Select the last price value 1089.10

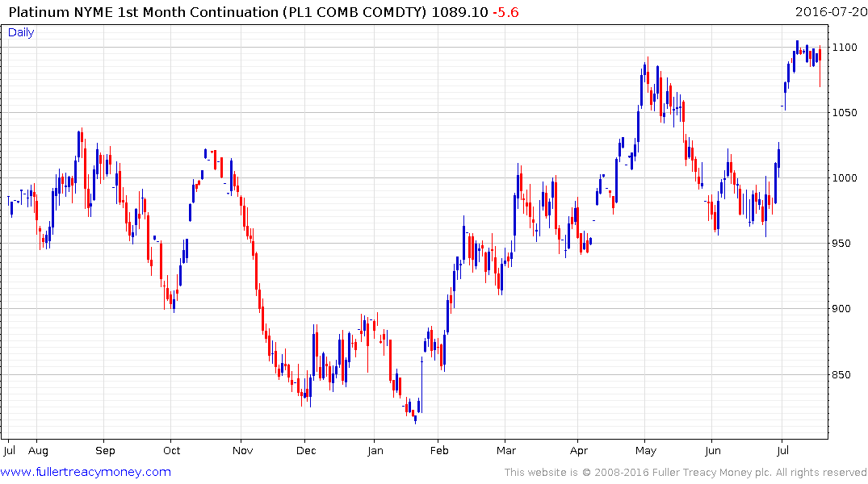[x=459, y=12]
